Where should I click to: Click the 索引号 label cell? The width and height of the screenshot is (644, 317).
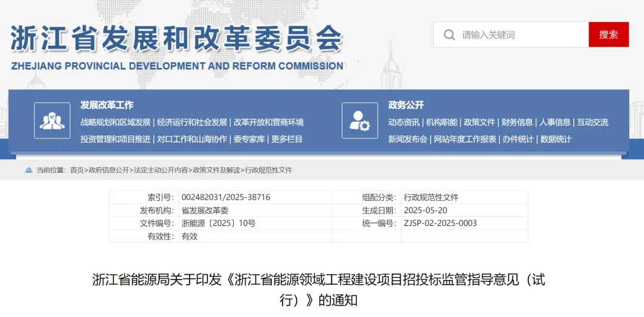click(144, 197)
